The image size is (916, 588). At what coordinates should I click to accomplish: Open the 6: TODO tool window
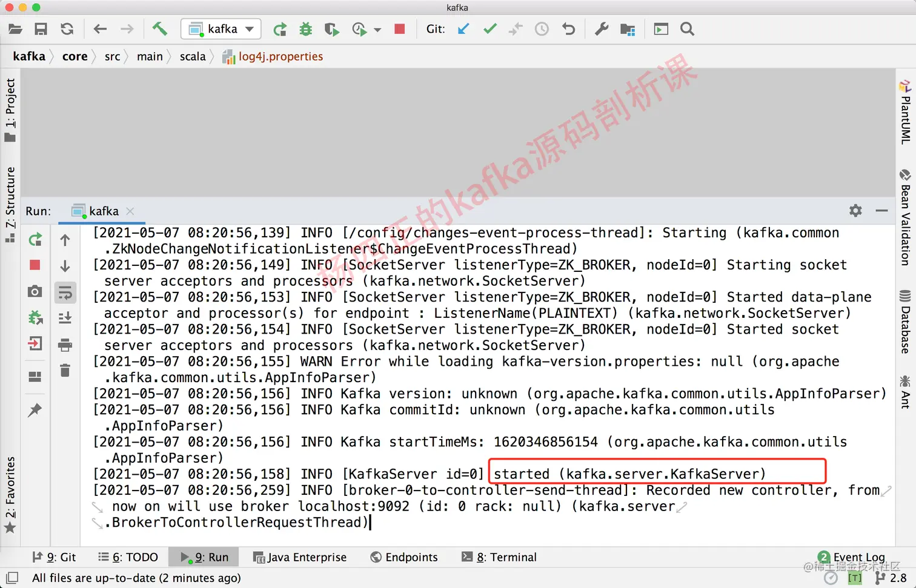pos(128,557)
